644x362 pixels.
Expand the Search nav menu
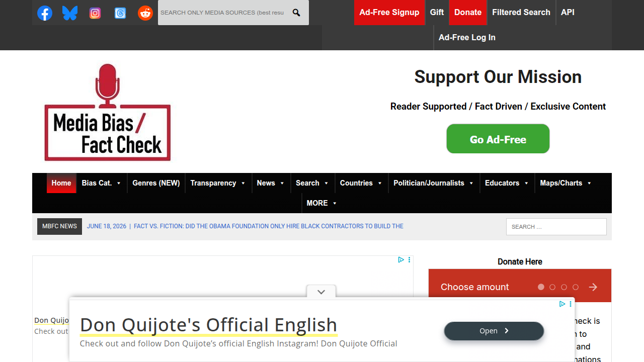(312, 183)
